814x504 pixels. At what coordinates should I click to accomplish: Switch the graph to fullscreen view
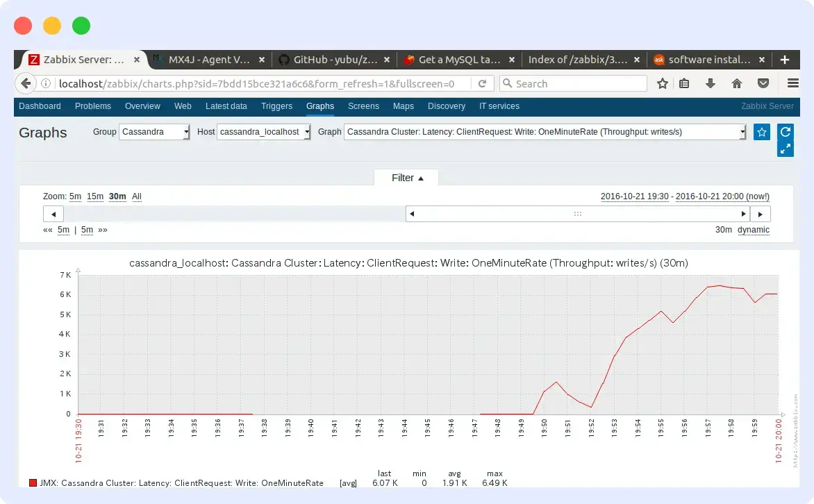(785, 149)
